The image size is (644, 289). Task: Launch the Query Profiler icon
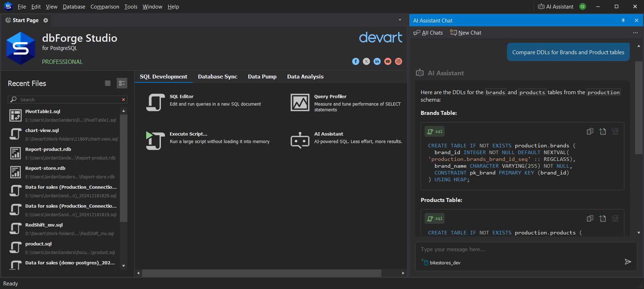click(300, 103)
